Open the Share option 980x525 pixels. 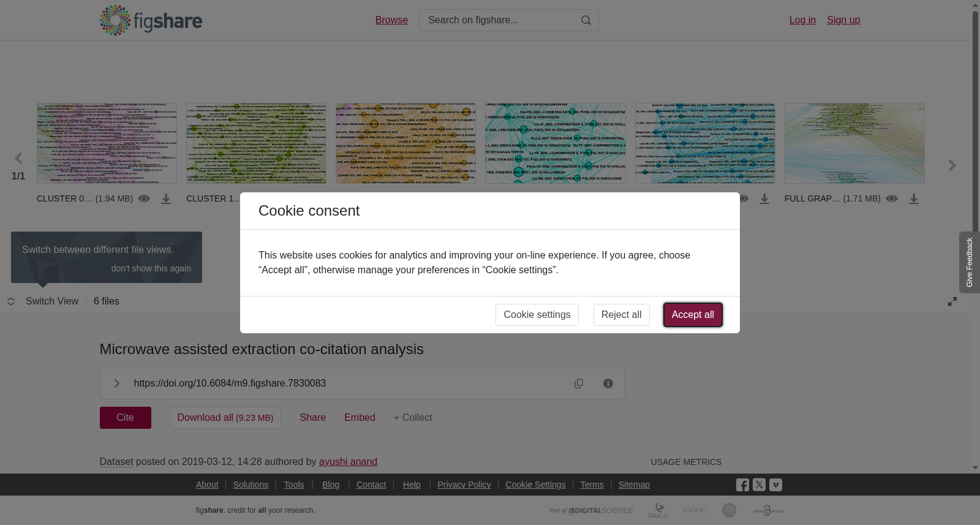pyautogui.click(x=313, y=418)
